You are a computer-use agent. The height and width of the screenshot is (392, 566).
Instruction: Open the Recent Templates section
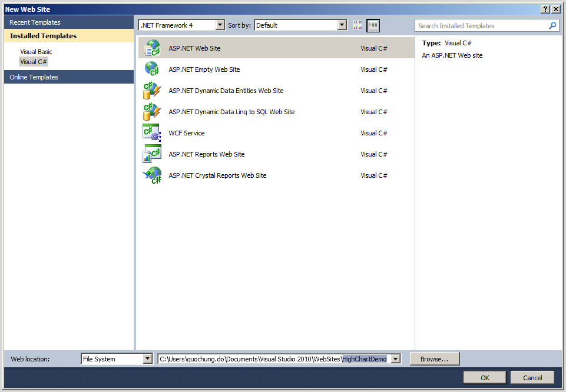37,22
